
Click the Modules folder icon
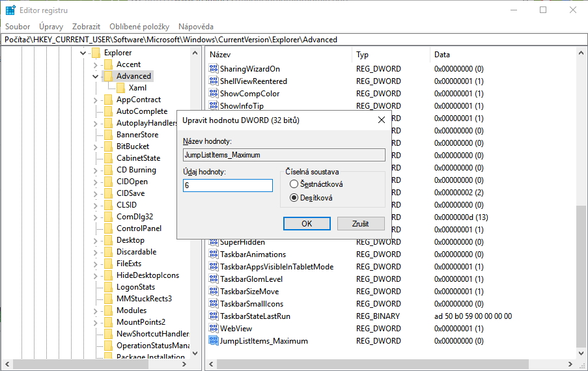coord(108,310)
